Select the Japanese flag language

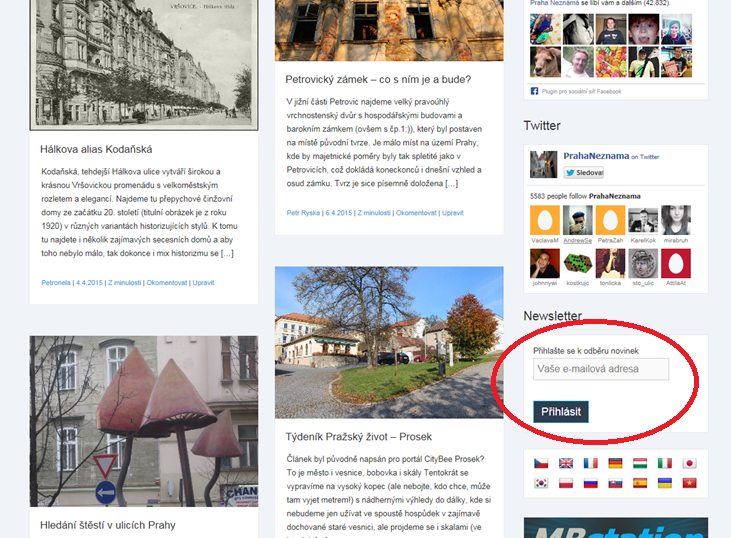(x=689, y=463)
